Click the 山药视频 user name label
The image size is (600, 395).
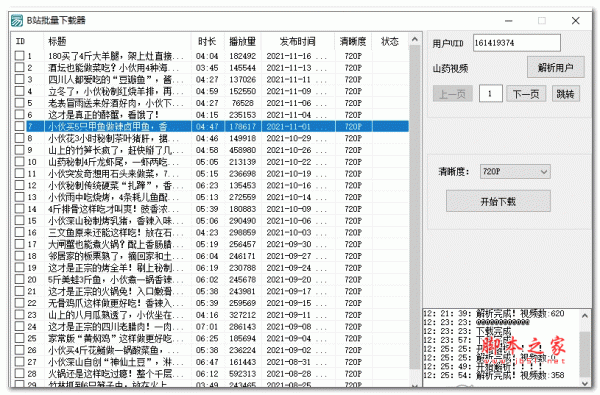tap(450, 69)
